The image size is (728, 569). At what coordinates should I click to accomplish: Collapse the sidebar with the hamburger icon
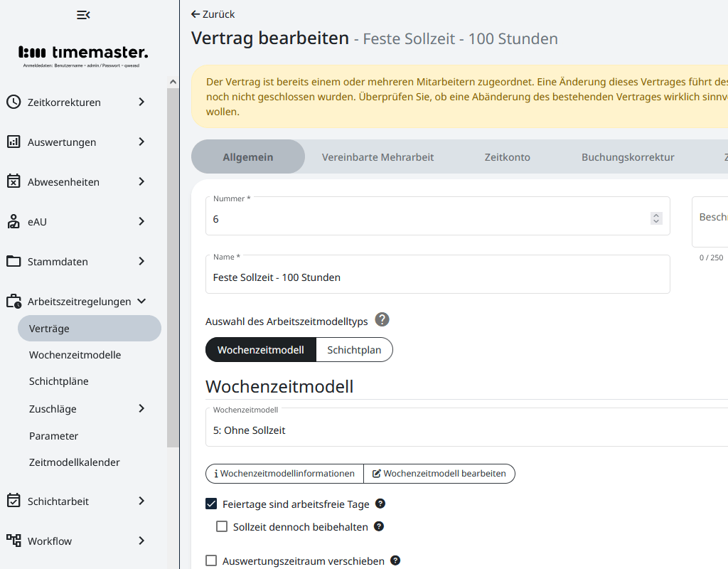pos(82,14)
